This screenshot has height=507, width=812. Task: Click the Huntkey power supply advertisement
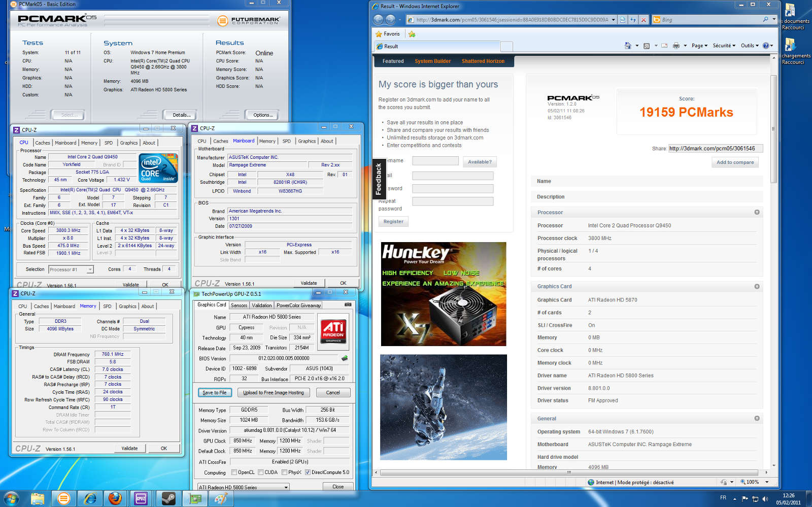pyautogui.click(x=444, y=294)
